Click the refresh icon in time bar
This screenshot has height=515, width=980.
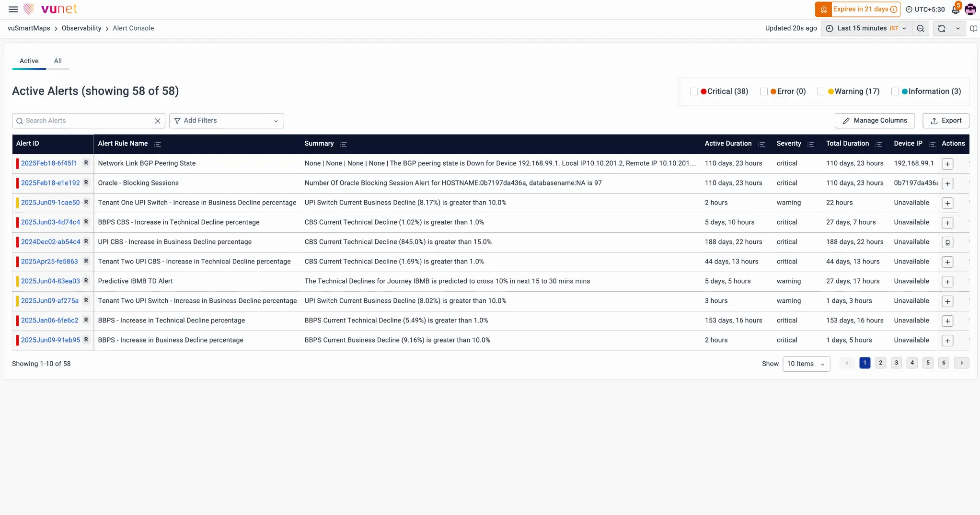point(941,28)
